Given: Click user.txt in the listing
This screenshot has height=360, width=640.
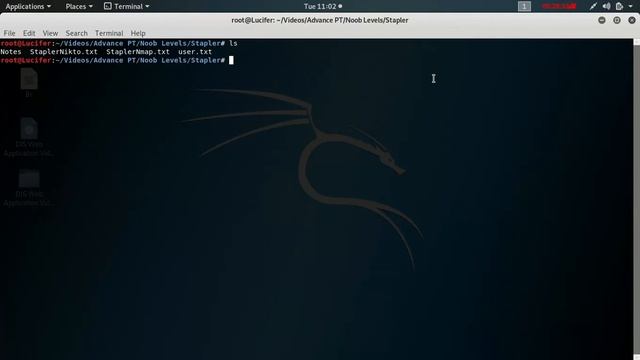Looking at the screenshot, I should [195, 52].
